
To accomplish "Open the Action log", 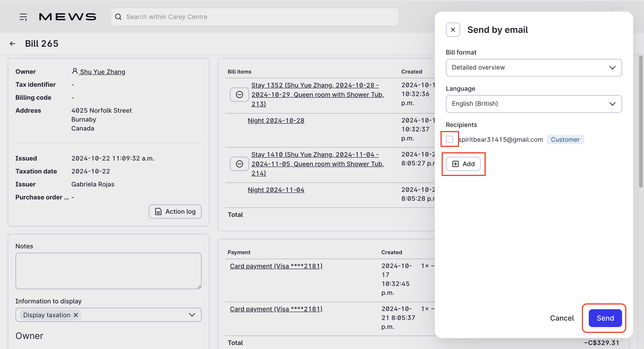I will pos(175,212).
